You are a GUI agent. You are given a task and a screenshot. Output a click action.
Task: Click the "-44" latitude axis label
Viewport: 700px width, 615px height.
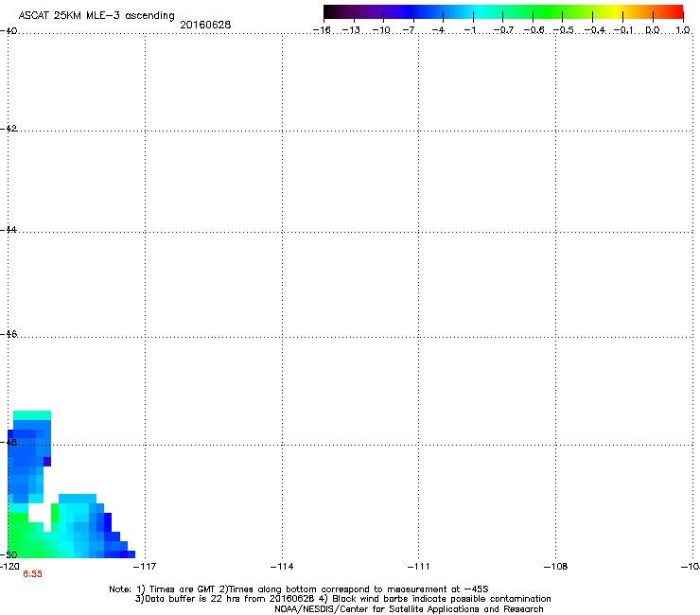[9, 230]
